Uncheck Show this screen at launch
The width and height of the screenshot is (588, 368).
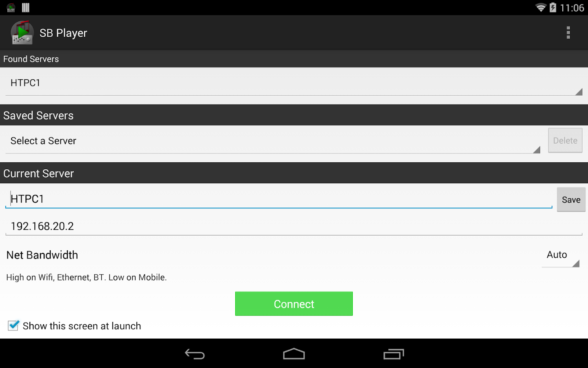pos(13,325)
